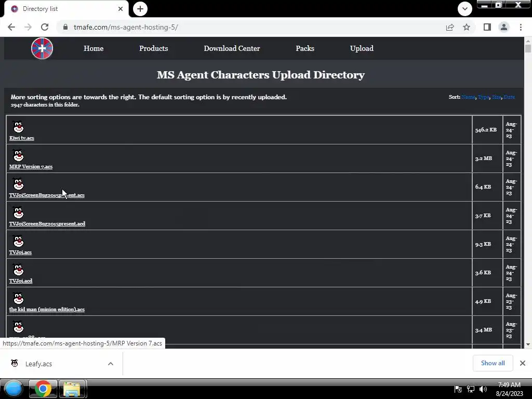Image resolution: width=532 pixels, height=399 pixels.
Task: Open the Packs menu item
Action: coord(304,48)
